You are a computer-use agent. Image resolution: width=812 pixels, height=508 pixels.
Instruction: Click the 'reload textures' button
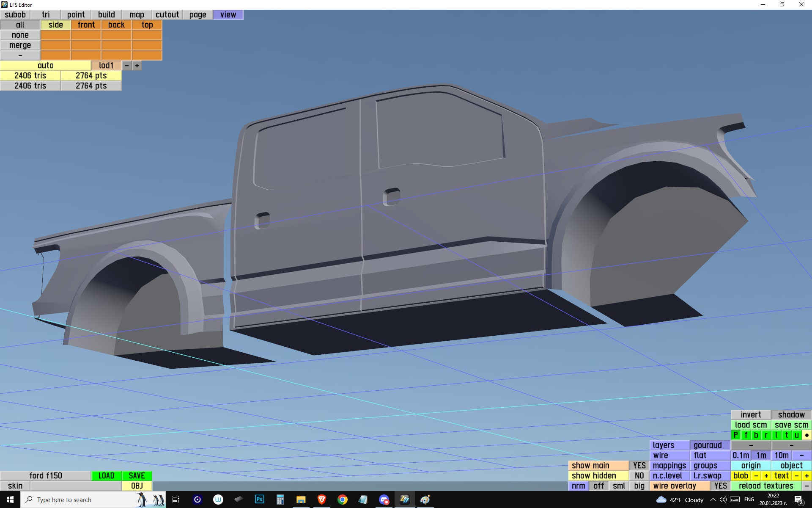click(x=765, y=486)
